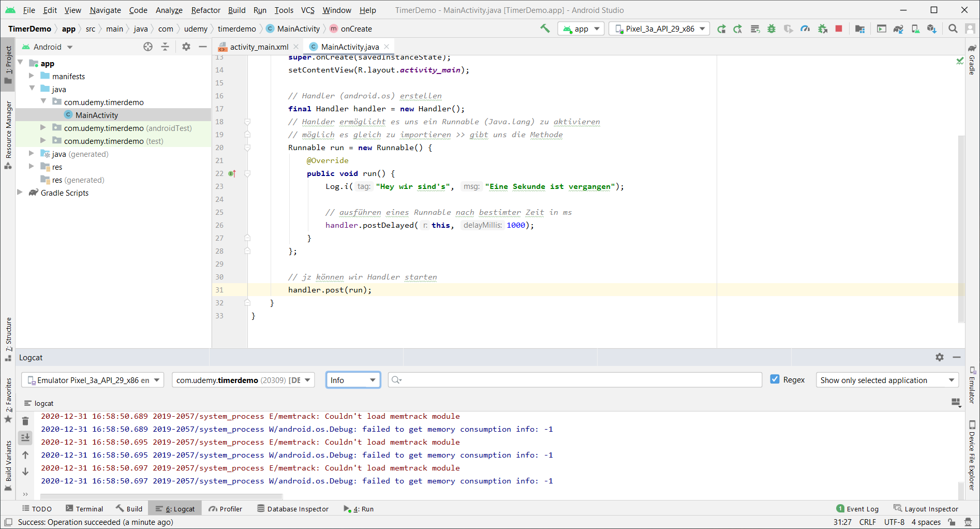
Task: Toggle the 1: Project tool window
Action: coord(8,64)
